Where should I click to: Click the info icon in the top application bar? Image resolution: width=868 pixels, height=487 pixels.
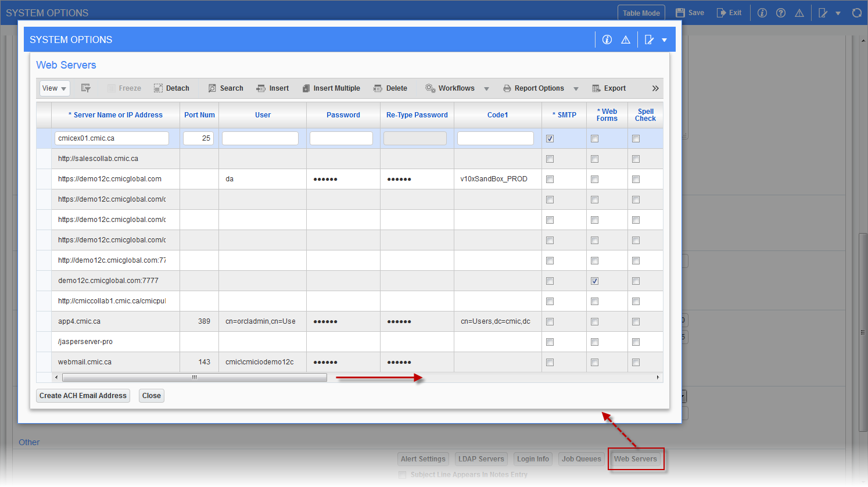762,13
